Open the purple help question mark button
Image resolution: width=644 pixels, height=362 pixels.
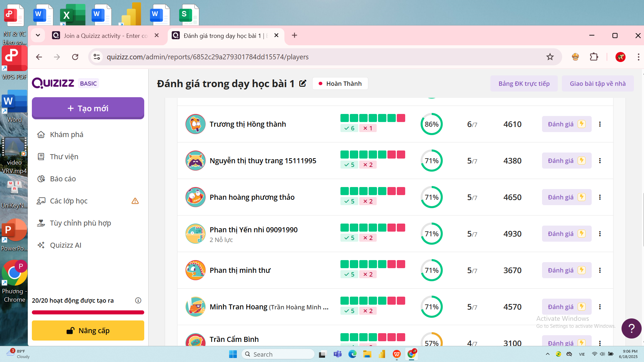pyautogui.click(x=631, y=328)
